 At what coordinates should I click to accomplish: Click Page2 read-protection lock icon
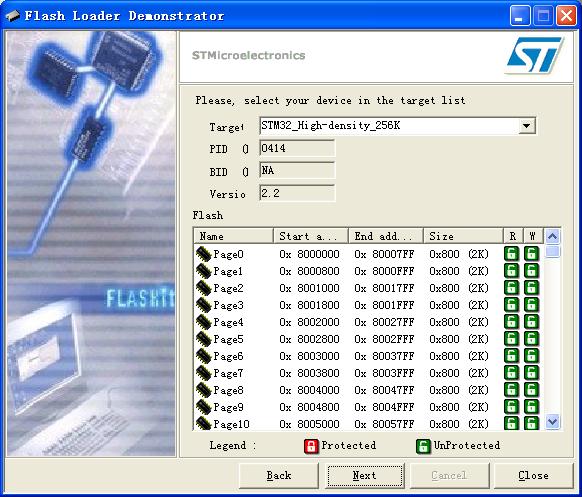511,288
